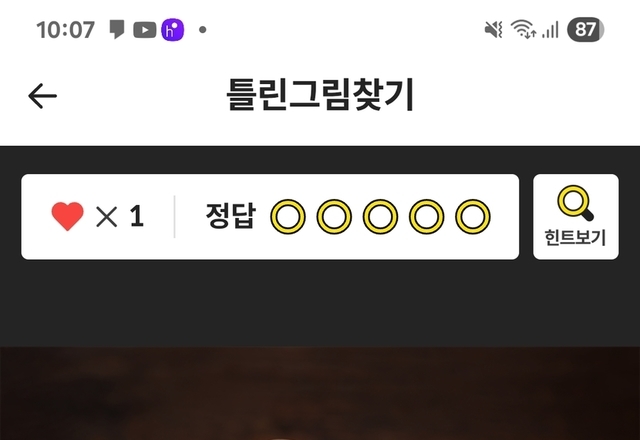
Task: Select the second yellow answer circle
Action: 334,217
